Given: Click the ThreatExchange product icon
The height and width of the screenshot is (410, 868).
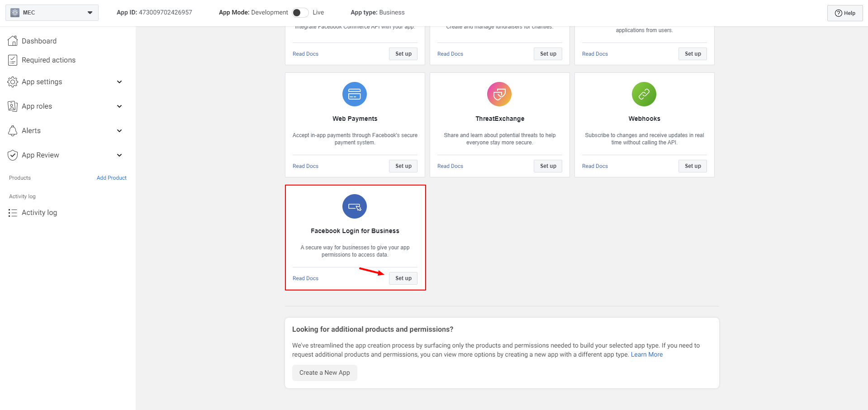Looking at the screenshot, I should (499, 94).
